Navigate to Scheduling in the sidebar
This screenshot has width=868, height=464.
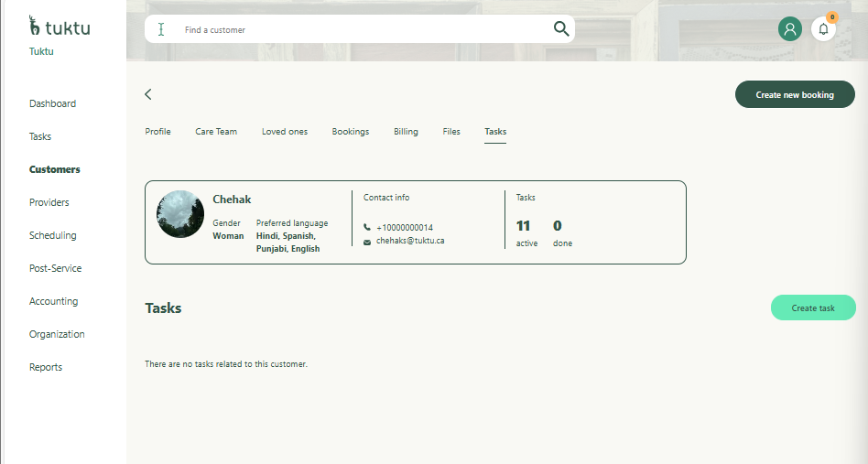(x=52, y=235)
